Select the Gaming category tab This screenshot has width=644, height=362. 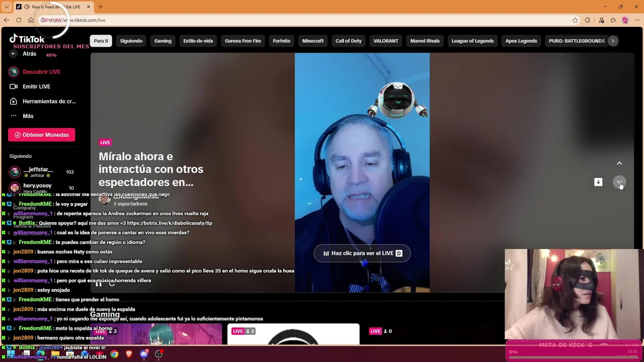pos(163,41)
